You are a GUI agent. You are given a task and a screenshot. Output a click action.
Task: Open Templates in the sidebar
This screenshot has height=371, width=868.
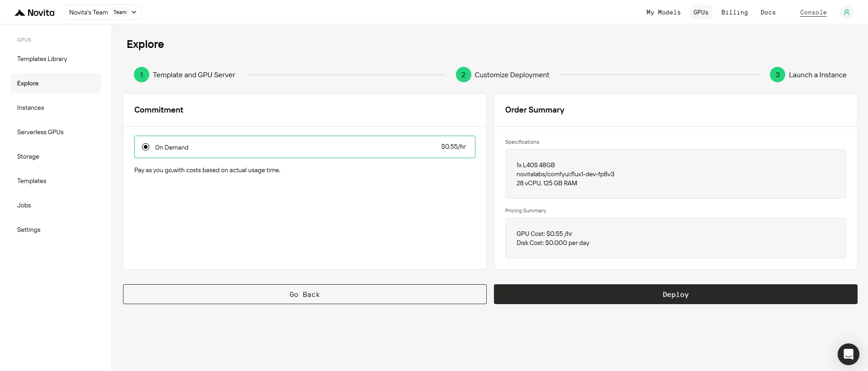point(56,181)
